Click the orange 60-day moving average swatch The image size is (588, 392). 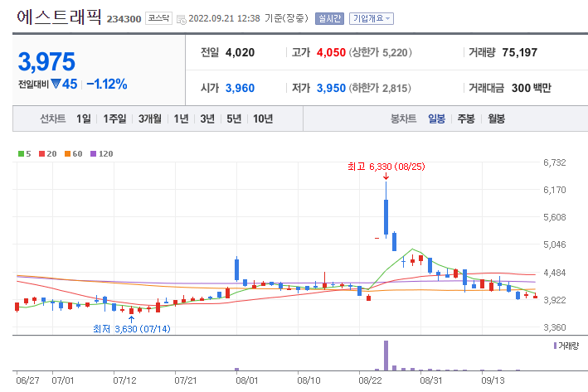67,153
